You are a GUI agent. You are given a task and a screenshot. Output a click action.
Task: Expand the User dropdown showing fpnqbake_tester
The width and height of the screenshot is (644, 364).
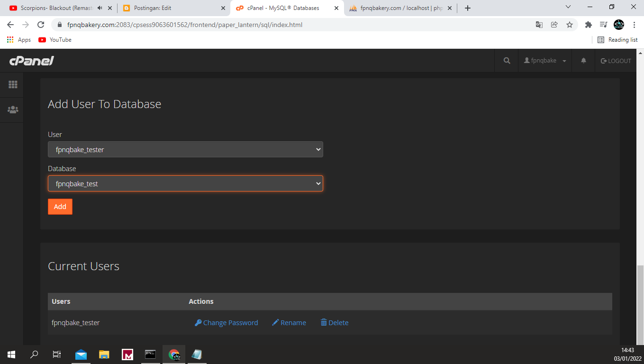click(185, 149)
